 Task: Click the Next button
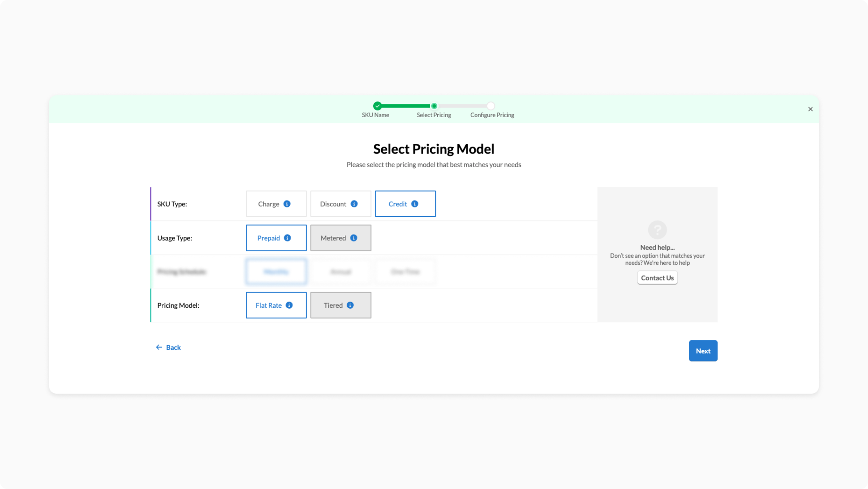pyautogui.click(x=702, y=351)
